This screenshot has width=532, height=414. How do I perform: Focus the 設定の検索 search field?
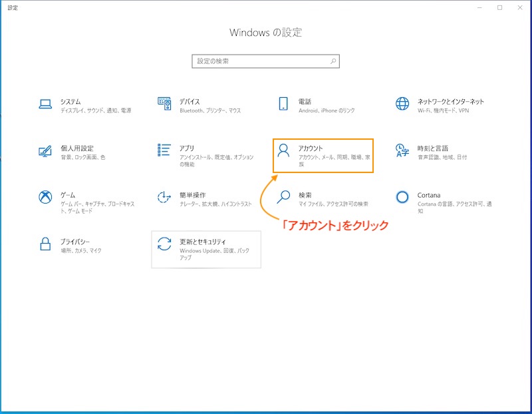tap(265, 61)
